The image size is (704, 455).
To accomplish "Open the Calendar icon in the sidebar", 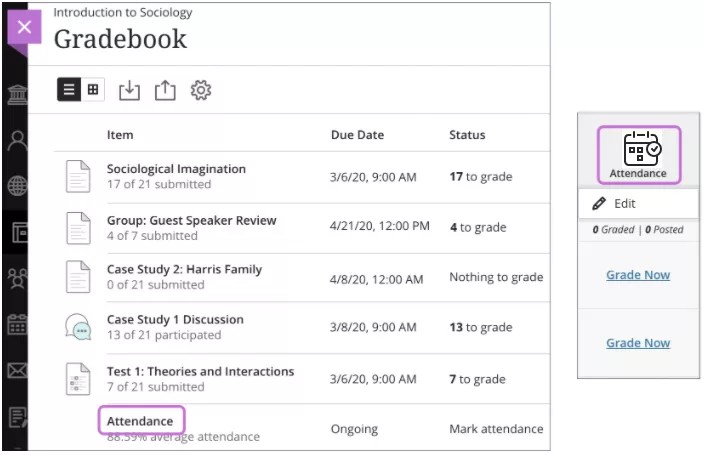I will coord(17,324).
